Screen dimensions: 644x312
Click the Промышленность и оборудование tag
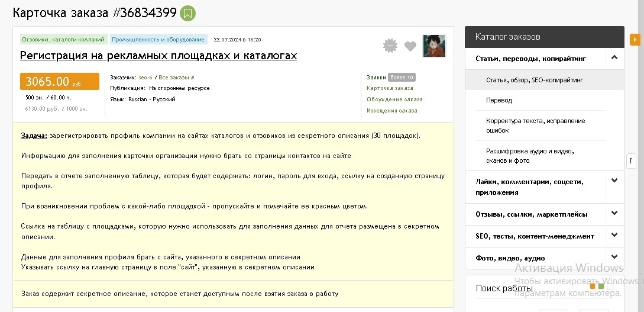(x=158, y=40)
